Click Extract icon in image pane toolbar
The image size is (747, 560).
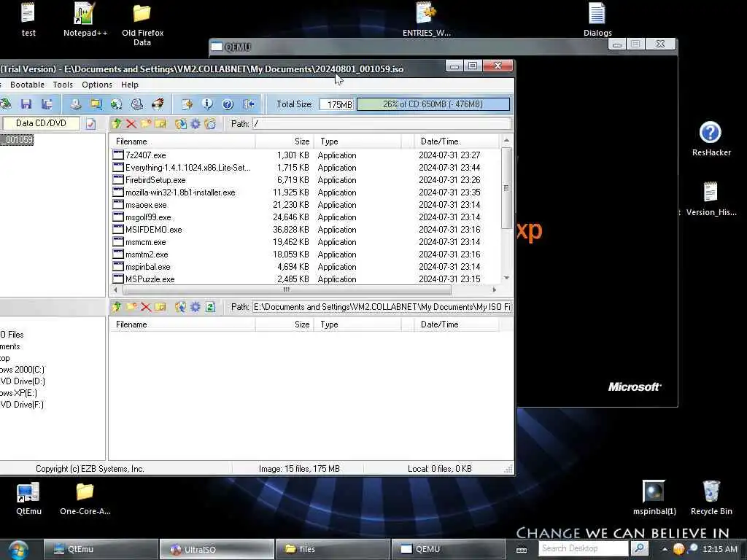point(181,124)
